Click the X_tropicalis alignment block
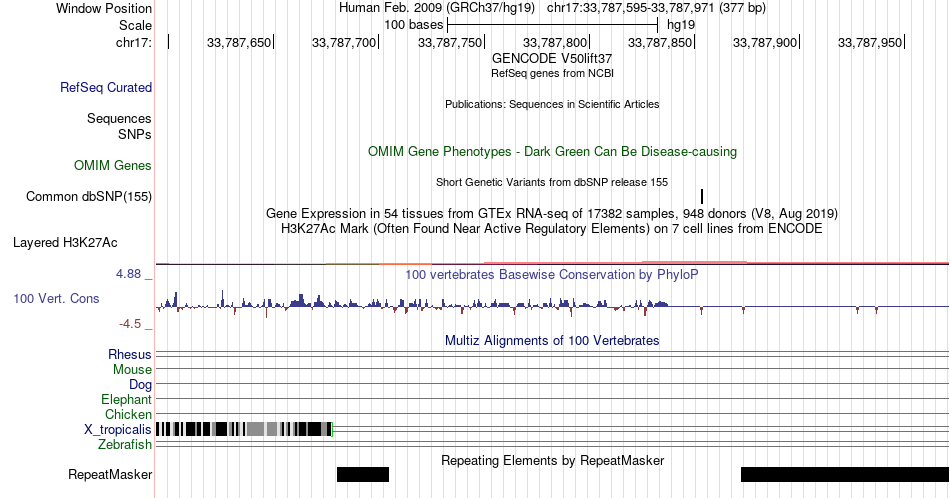 pyautogui.click(x=244, y=430)
